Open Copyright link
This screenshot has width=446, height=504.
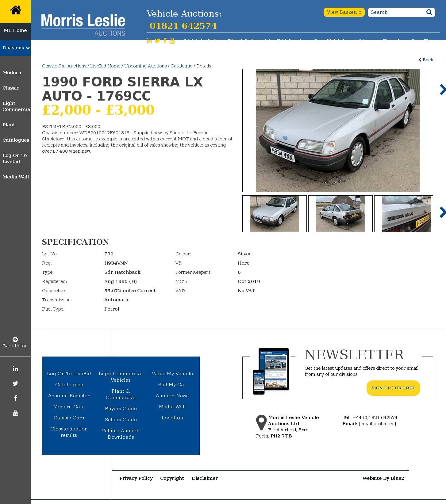(x=172, y=478)
